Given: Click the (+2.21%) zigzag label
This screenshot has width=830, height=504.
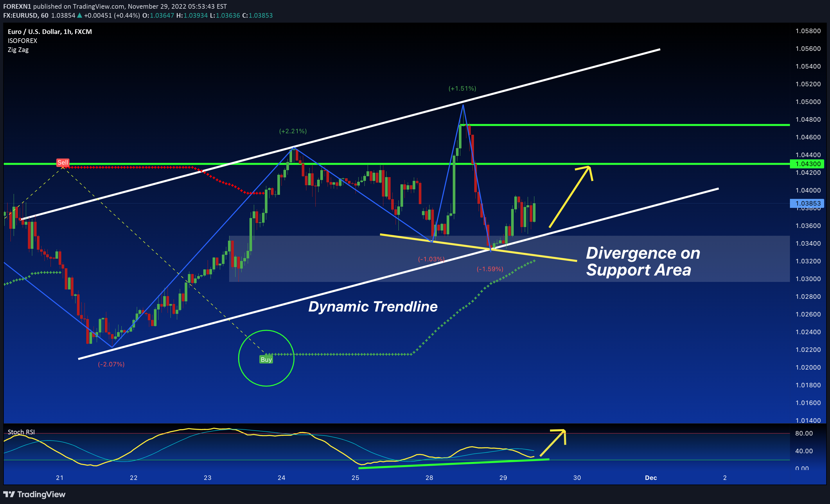Looking at the screenshot, I should pyautogui.click(x=293, y=131).
